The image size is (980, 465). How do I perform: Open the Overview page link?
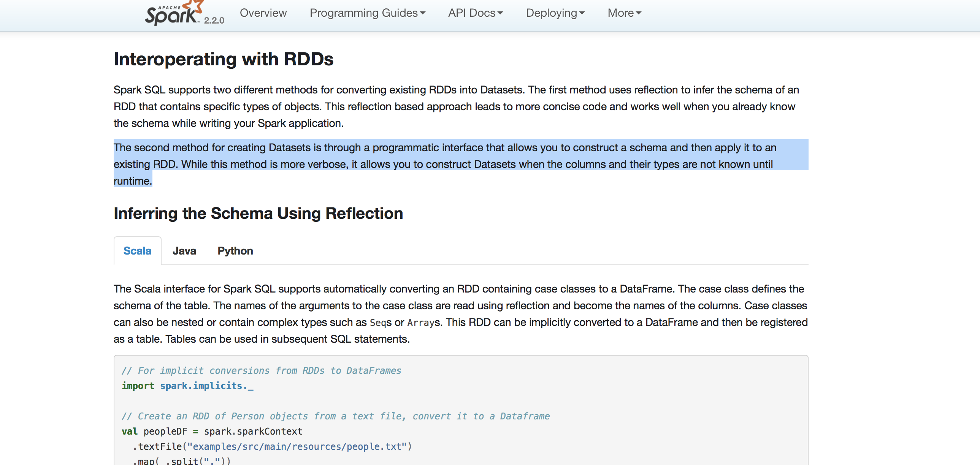coord(263,13)
